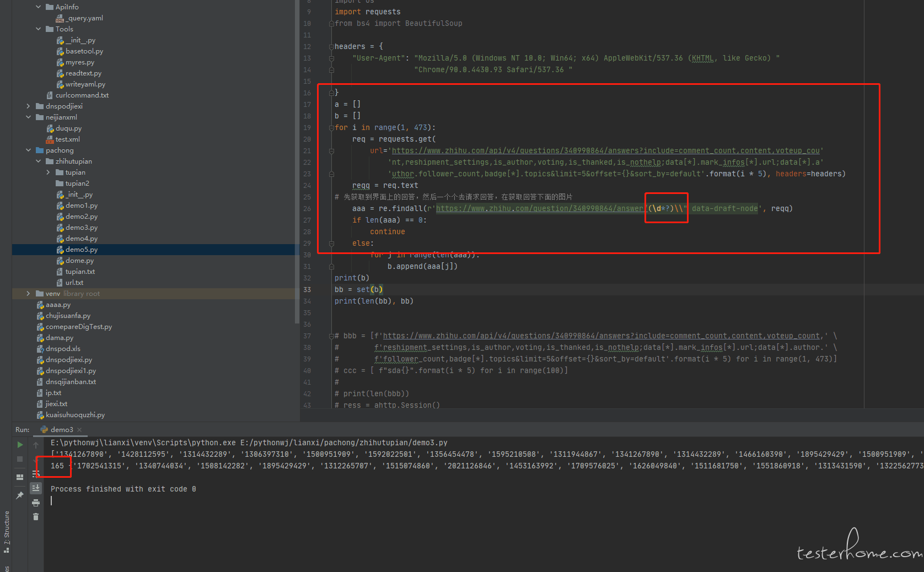
Task: Open the commented zhihu URL link on line 37
Action: click(601, 336)
